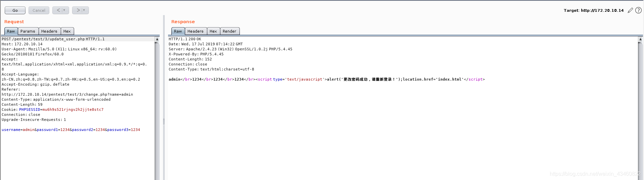Click the Go button to send request

(x=15, y=10)
